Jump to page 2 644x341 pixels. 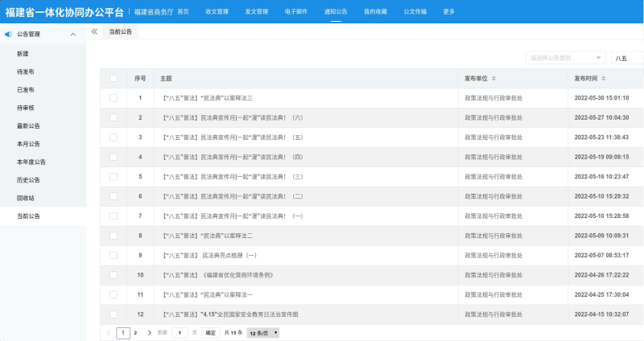coord(135,332)
